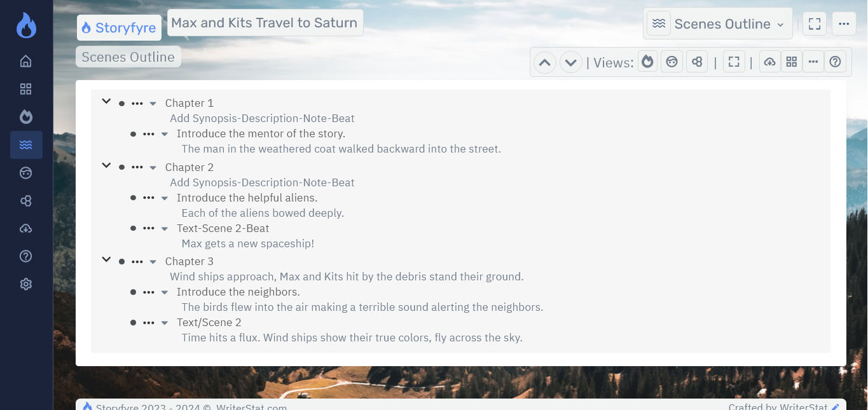Viewport: 868px width, 410px height.
Task: Open the WriterStat.com link in the footer
Action: coord(252,406)
